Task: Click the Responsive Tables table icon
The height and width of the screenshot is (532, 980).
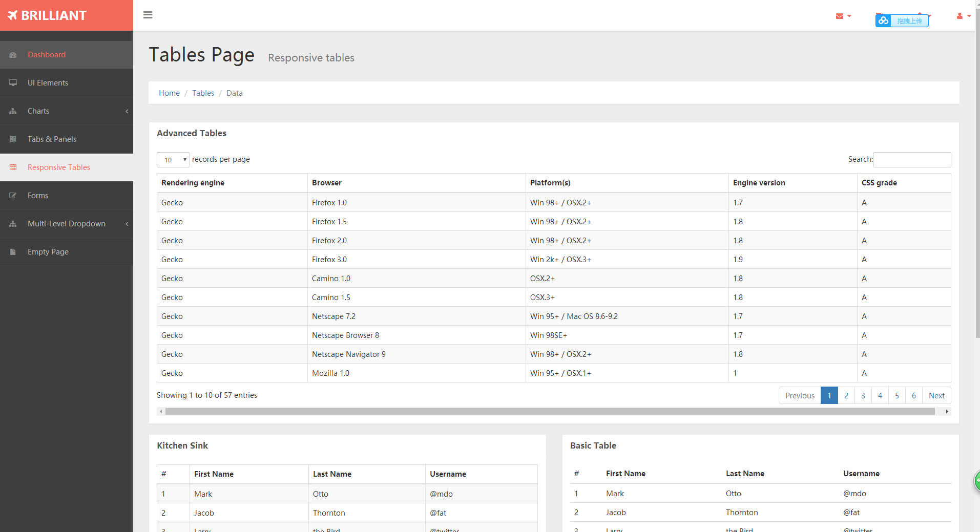Action: pos(13,167)
